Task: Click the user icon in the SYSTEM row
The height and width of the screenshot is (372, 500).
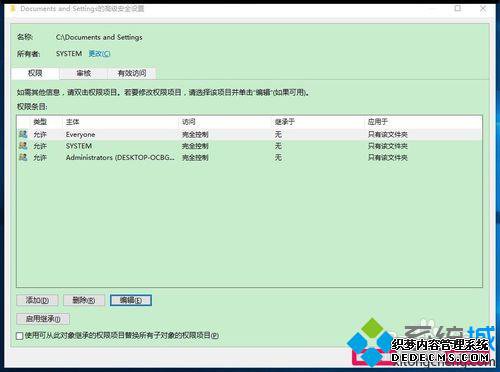Action: tap(23, 146)
